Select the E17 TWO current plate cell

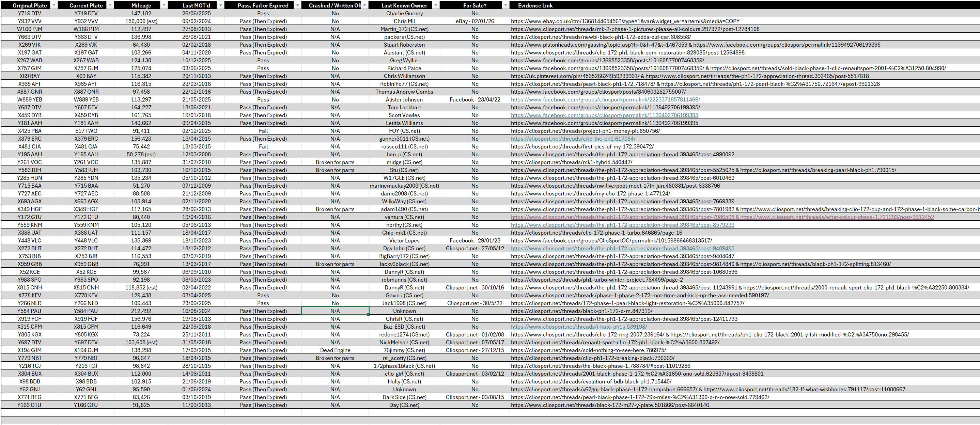coord(86,131)
